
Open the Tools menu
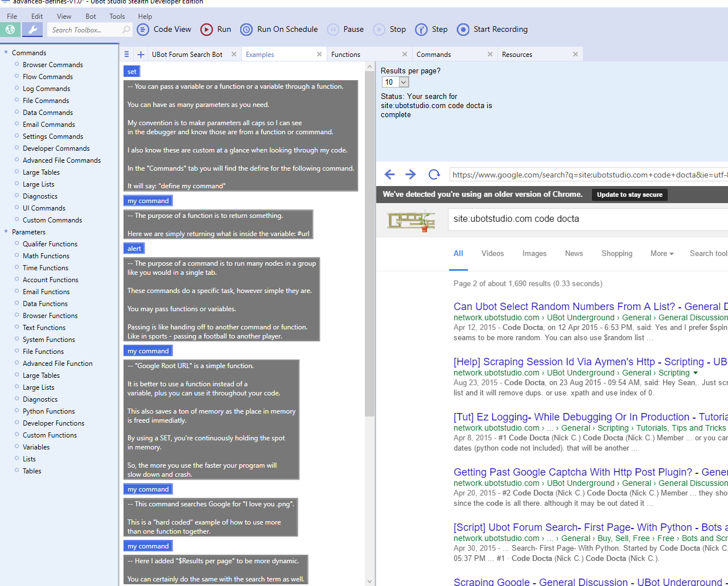[x=117, y=16]
